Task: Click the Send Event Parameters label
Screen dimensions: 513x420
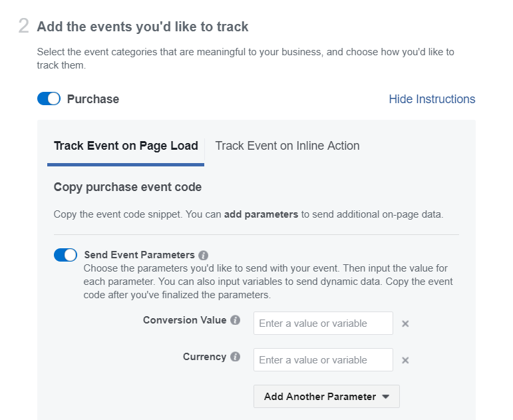Action: coord(139,255)
